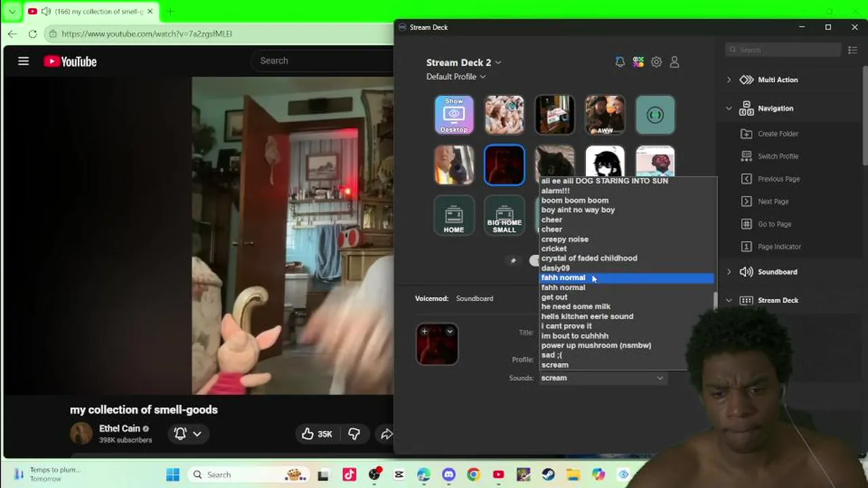
Task: Choose 'creepy noise' from the sounds list
Action: [565, 239]
